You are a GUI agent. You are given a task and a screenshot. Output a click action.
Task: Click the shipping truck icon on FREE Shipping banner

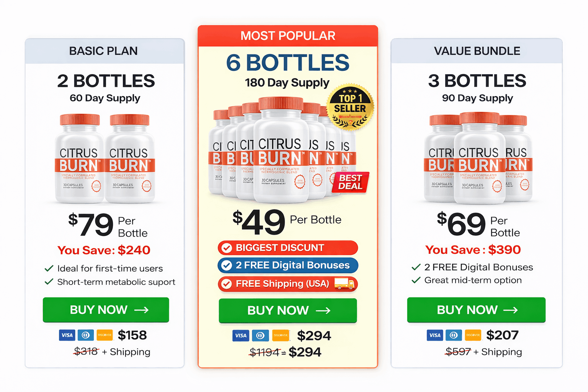click(x=344, y=284)
